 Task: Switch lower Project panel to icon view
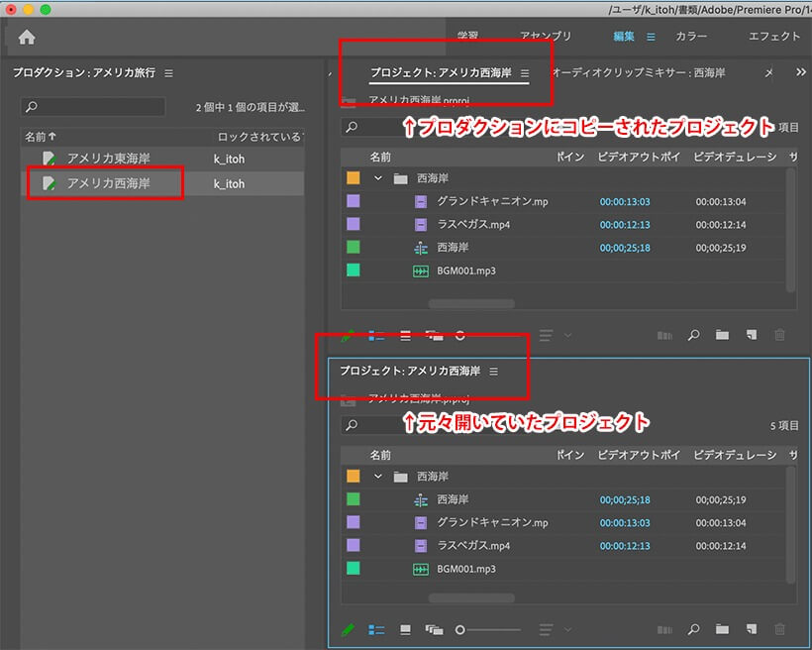pos(405,630)
